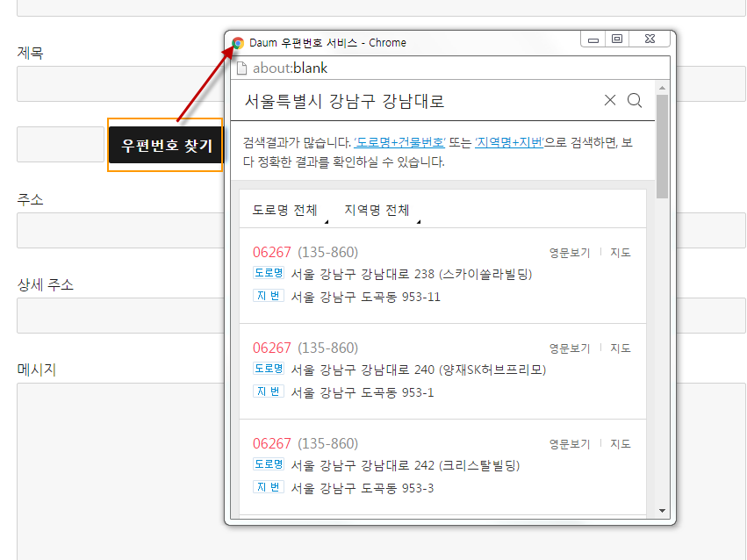Select lot address 서울 강남구 도곡동 953-1
Image resolution: width=747 pixels, height=560 pixels.
(x=362, y=393)
